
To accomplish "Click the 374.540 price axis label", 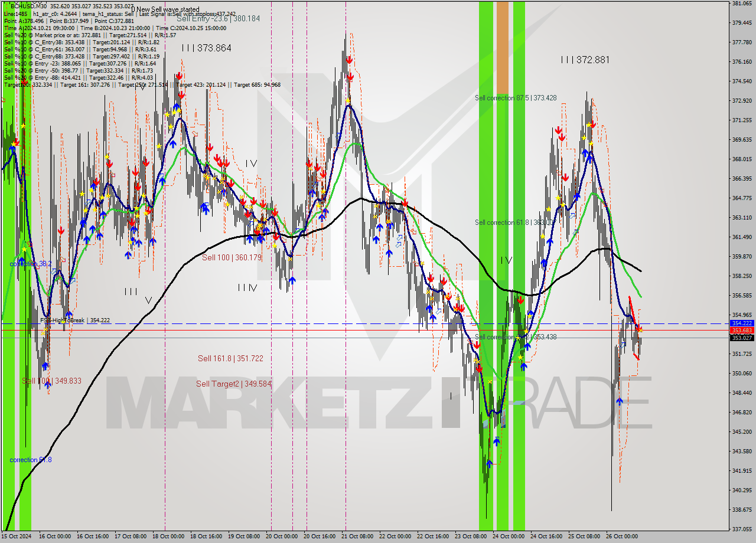I will (x=742, y=81).
